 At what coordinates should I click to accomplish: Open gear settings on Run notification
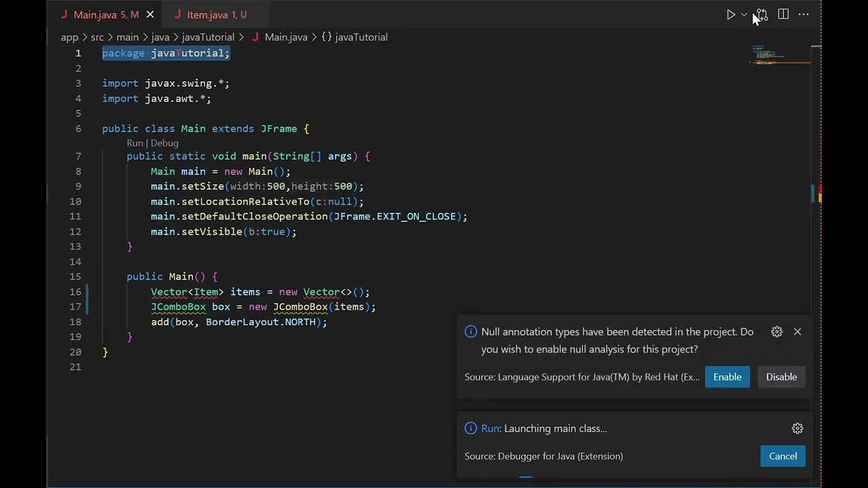(797, 428)
